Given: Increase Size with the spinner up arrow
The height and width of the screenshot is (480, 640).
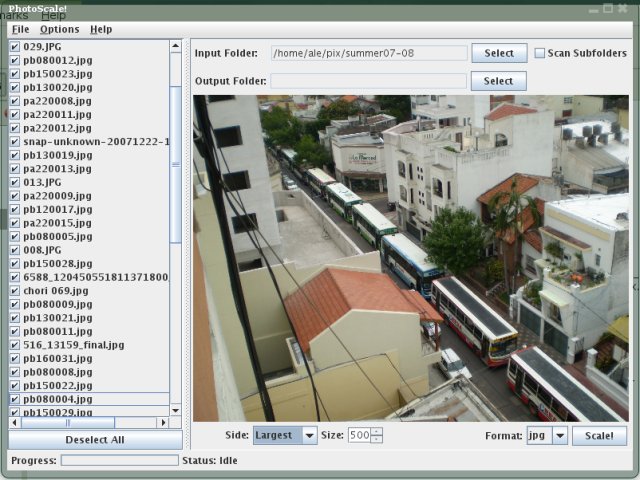Looking at the screenshot, I should pyautogui.click(x=377, y=431).
